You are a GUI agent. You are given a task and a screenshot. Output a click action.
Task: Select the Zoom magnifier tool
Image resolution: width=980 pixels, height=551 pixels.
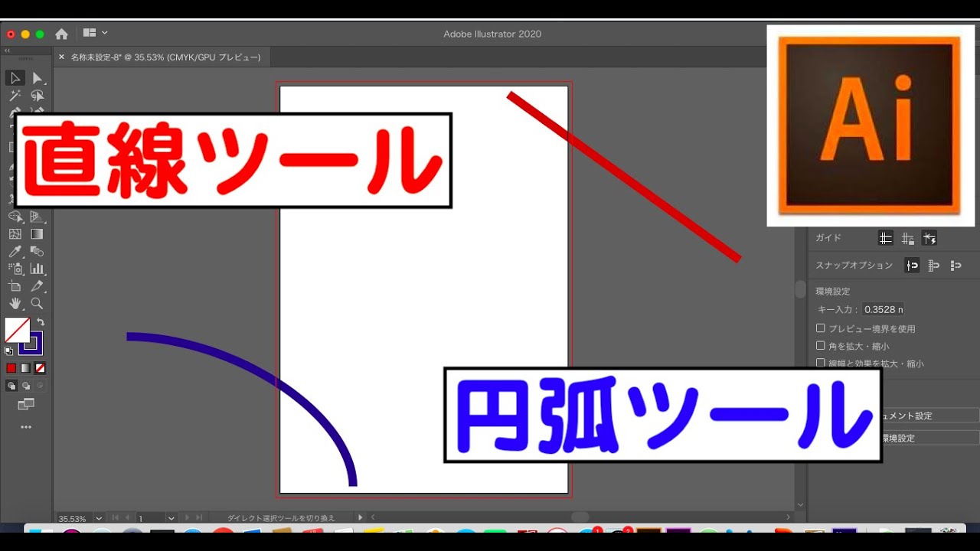click(37, 304)
